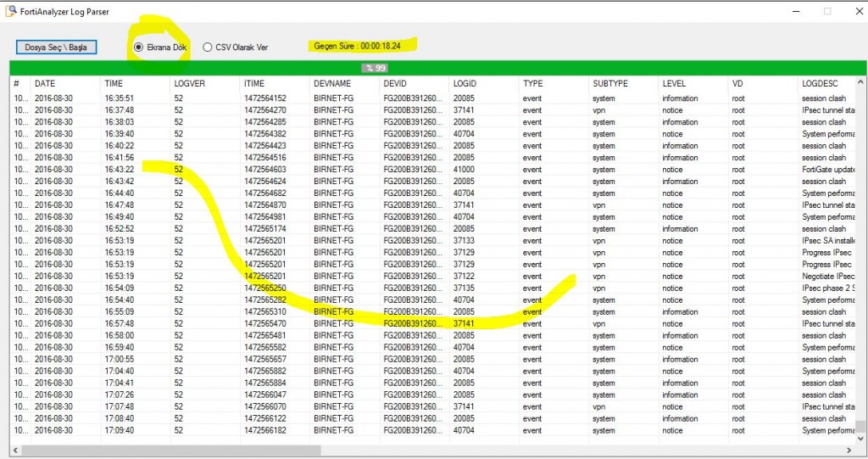The height and width of the screenshot is (459, 868).
Task: Click the LOGID cell 37133
Action: click(464, 241)
